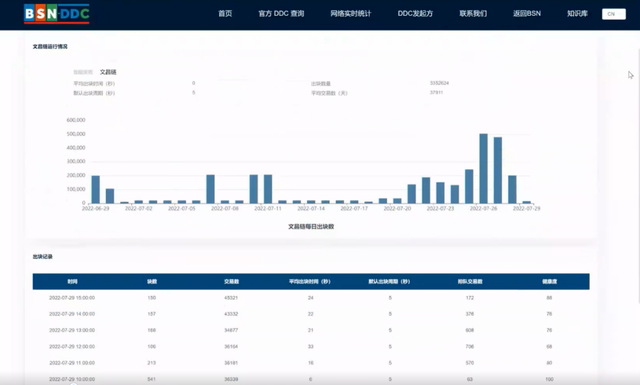The image size is (640, 385).
Task: Click the 2022-06-29 chart bar
Action: pos(96,189)
